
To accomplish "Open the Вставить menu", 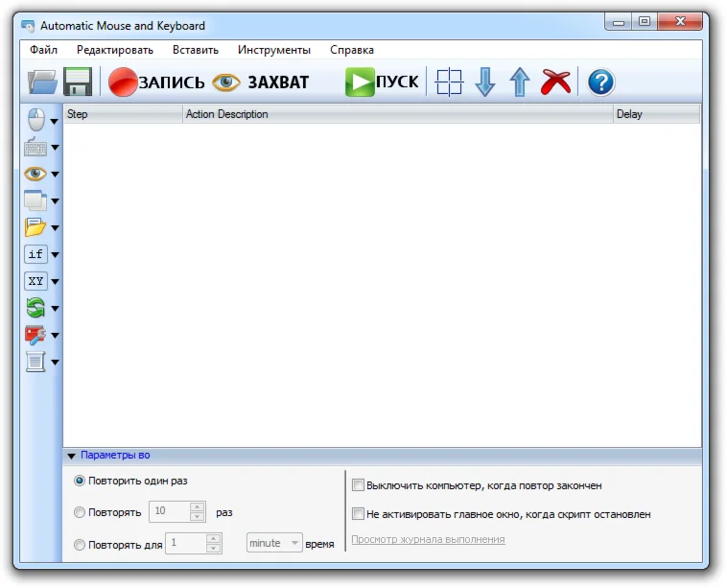I will pyautogui.click(x=196, y=50).
